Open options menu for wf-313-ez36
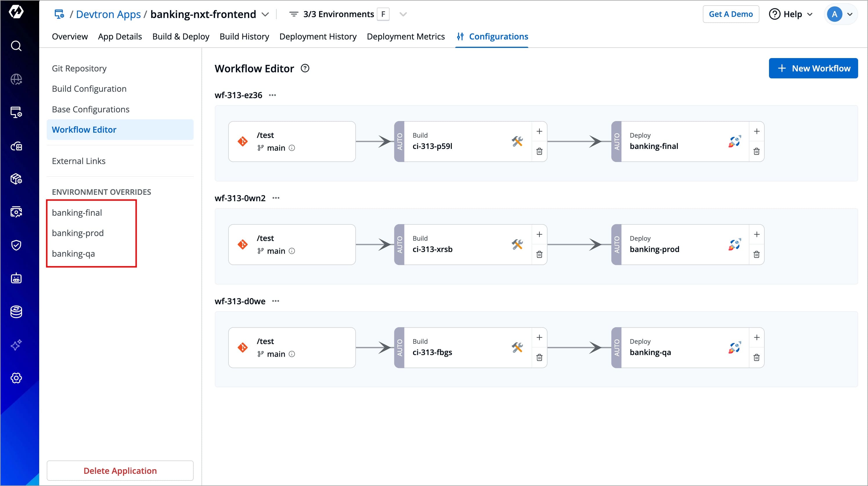The height and width of the screenshot is (486, 868). pyautogui.click(x=272, y=96)
